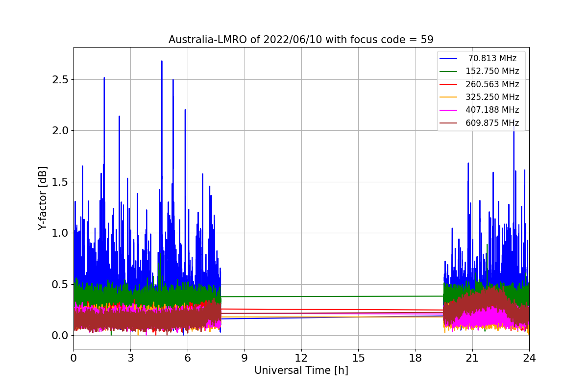Select the 609.875 MHz legend label

(492, 123)
